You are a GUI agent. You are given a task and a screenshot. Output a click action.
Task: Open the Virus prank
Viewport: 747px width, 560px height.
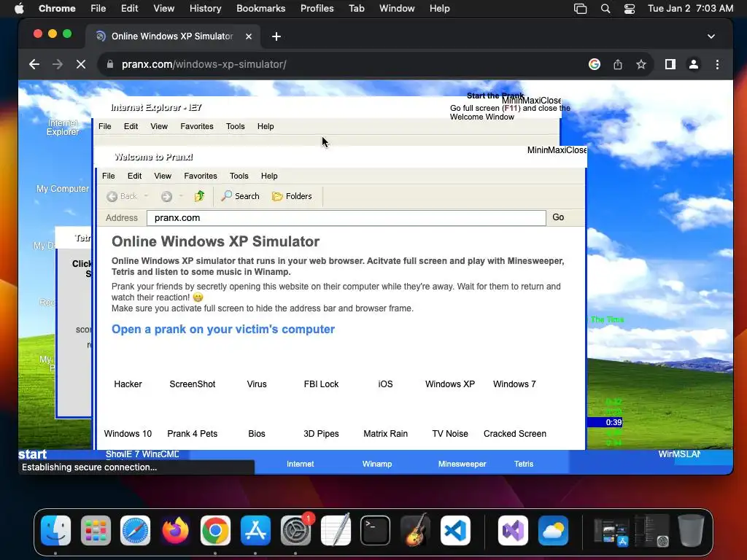click(x=257, y=384)
